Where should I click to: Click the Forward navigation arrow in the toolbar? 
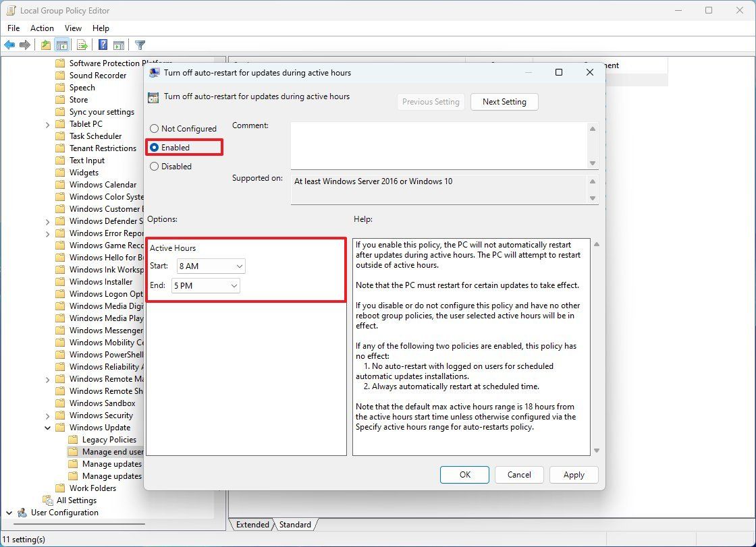point(26,45)
